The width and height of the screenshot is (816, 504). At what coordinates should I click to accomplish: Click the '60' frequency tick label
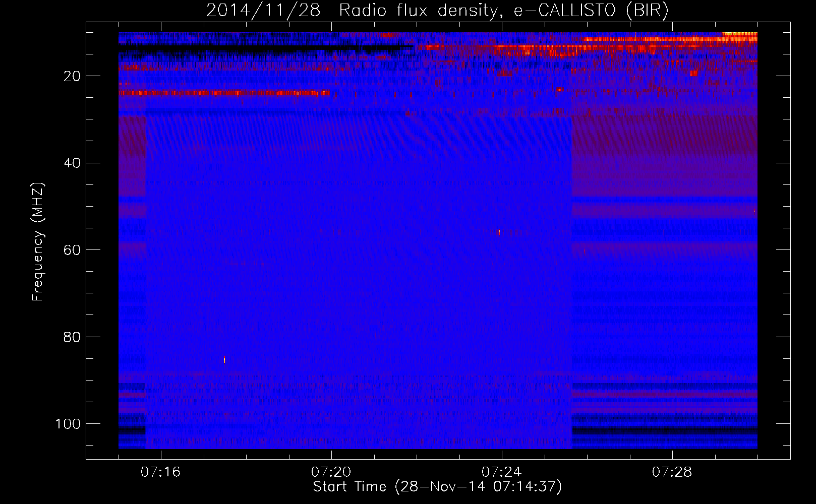(72, 250)
